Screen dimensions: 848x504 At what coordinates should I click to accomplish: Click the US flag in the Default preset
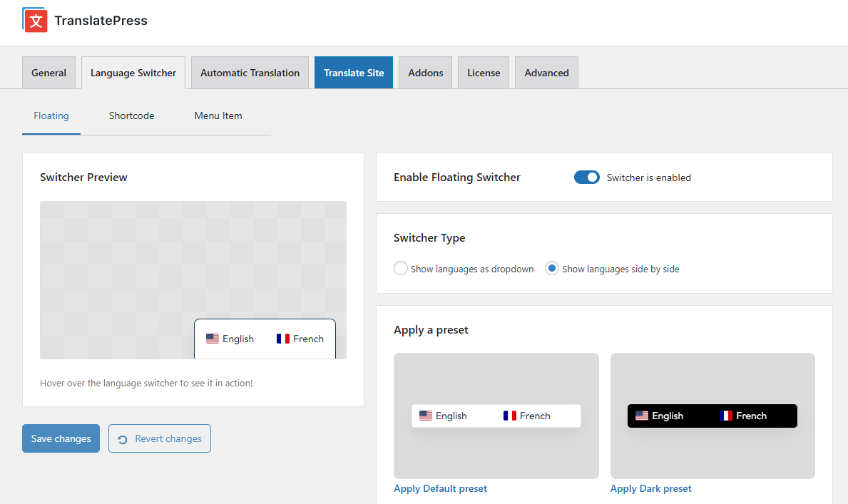tap(426, 415)
